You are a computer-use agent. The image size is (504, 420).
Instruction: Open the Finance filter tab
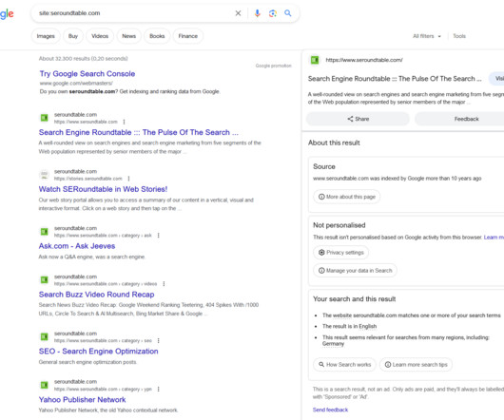[x=188, y=36]
